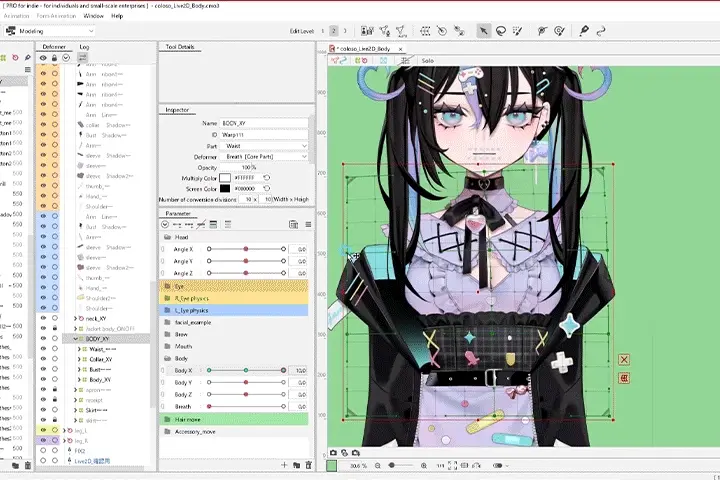Image resolution: width=720 pixels, height=480 pixels.
Task: Delete parameter using trash icon
Action: [x=309, y=465]
